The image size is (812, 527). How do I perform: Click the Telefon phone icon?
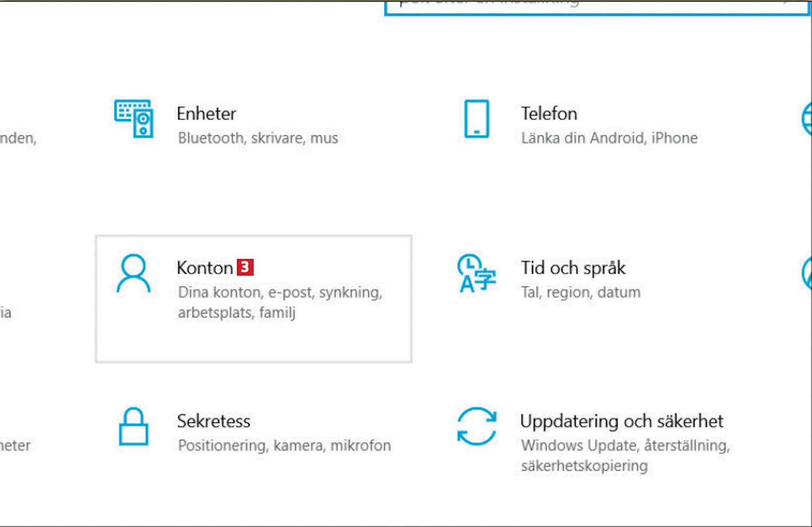(x=476, y=119)
